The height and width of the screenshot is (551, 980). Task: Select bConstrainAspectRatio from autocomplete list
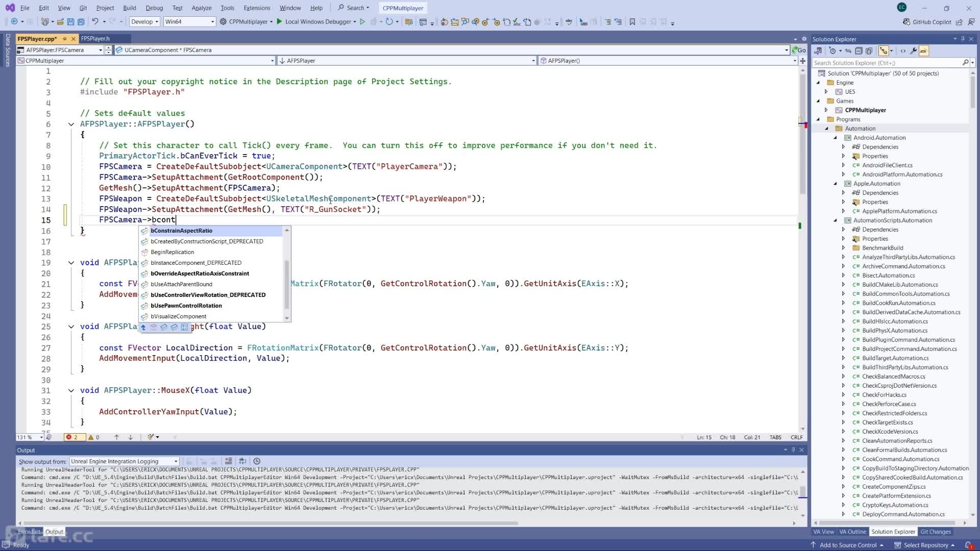(x=211, y=231)
